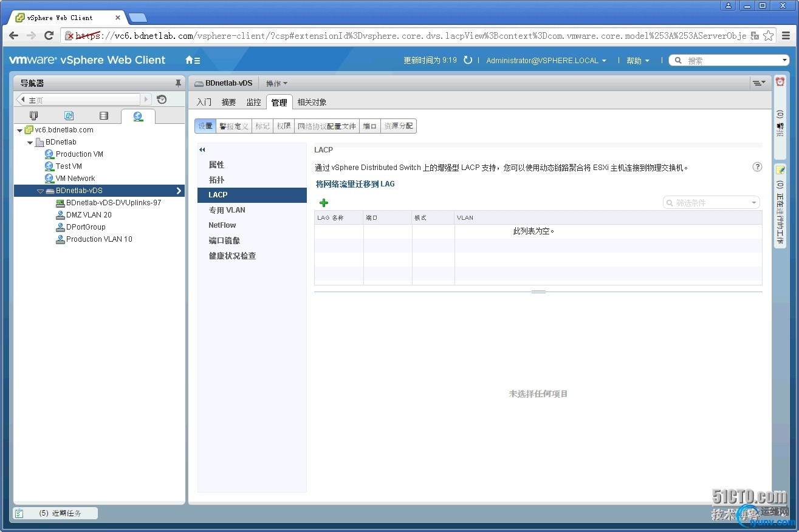Select Production VLAN 10 port group
799x532 pixels.
(99, 239)
